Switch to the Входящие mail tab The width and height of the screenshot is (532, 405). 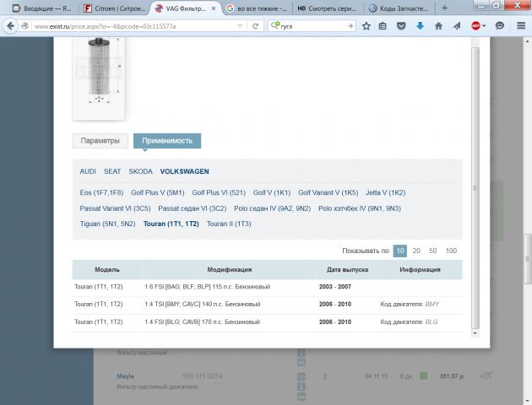click(41, 8)
